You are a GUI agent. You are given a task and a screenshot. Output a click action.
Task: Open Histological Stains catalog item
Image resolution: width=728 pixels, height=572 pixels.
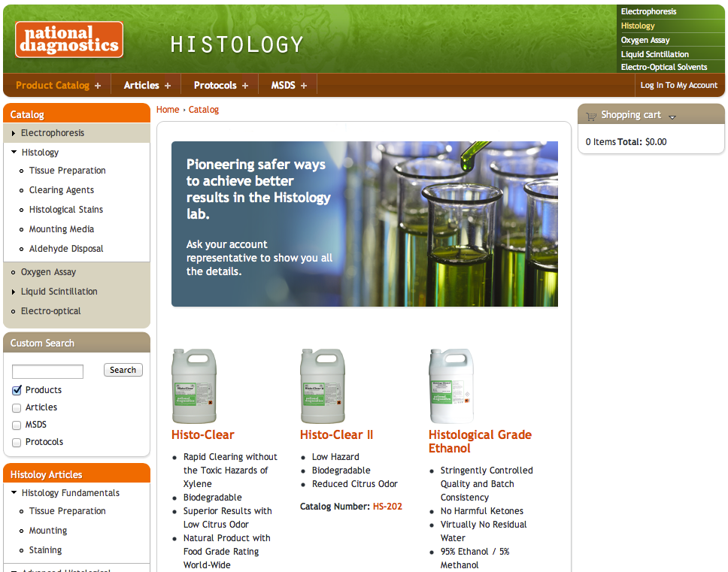click(x=66, y=210)
